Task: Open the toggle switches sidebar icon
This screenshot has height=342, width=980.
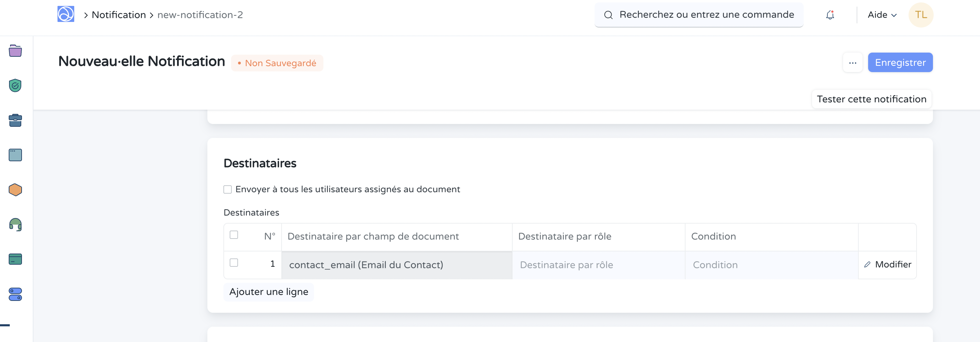Action: click(15, 294)
